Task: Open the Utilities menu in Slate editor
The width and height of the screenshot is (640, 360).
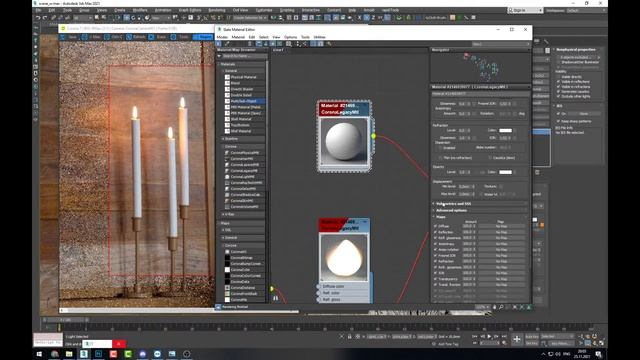Action: click(319, 37)
